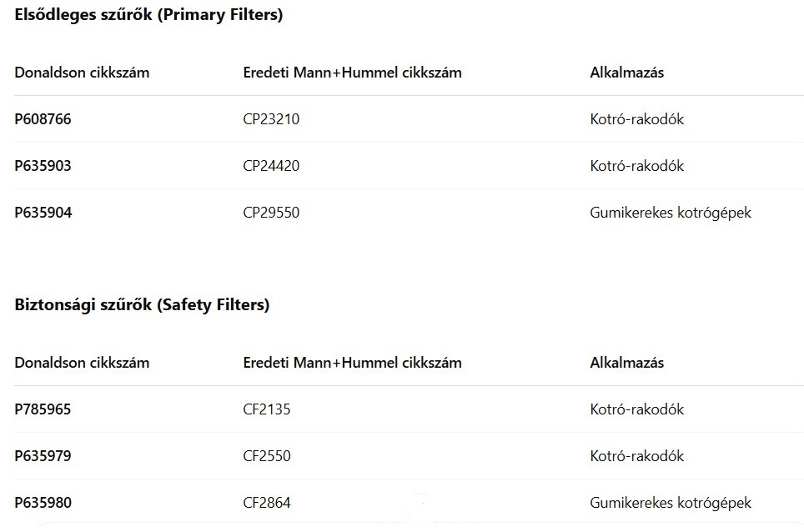Click Kotró-rakodók application in the P785965 row
Screen dimensions: 804x532
pyautogui.click(x=636, y=409)
